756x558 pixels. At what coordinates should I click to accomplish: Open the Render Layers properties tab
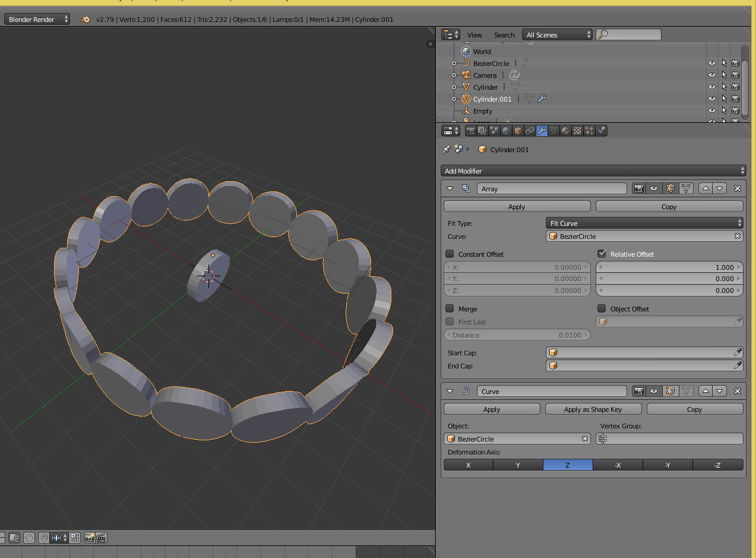482,131
